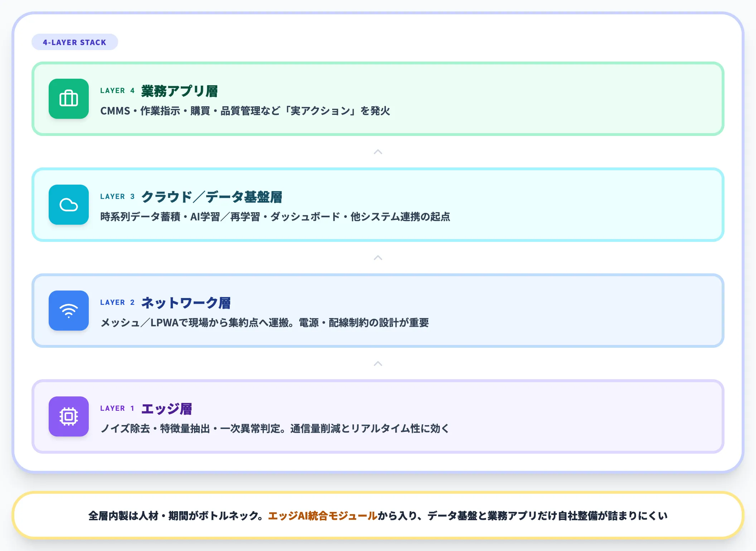Click the LAYER 3 label to toggle it
Image resolution: width=756 pixels, height=551 pixels.
tap(117, 196)
